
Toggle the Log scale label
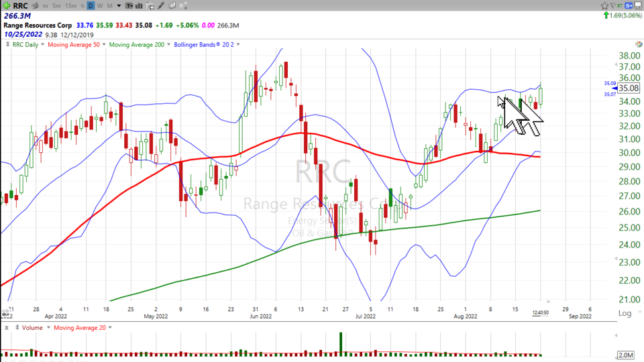625,313
